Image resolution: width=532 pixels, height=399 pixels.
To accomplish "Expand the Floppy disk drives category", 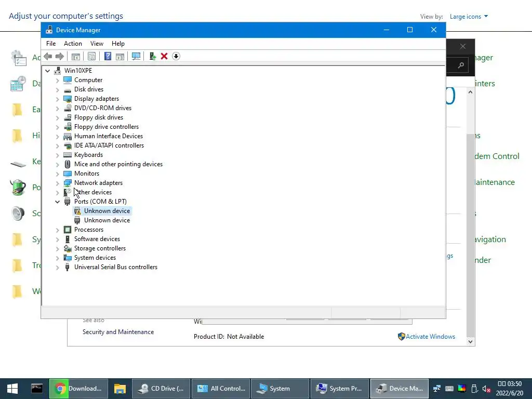I will [x=57, y=117].
